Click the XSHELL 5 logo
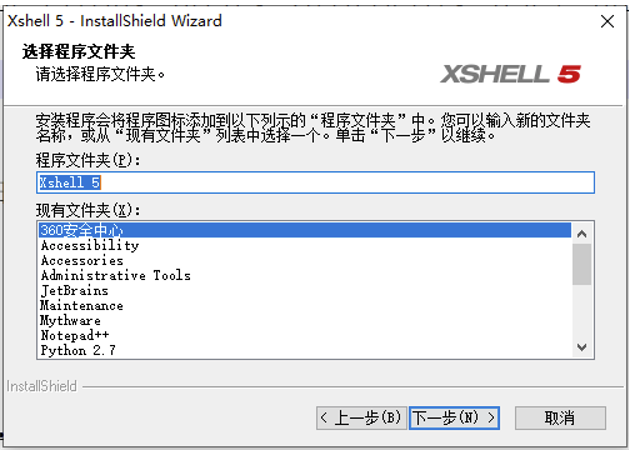629x453 pixels. pyautogui.click(x=510, y=74)
